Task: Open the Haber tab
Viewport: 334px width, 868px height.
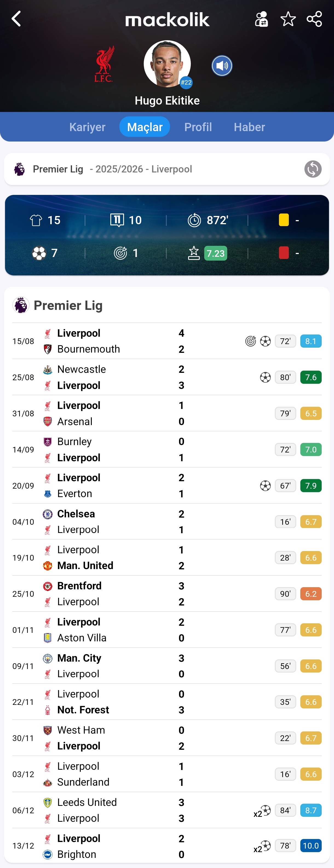Action: coord(249,127)
